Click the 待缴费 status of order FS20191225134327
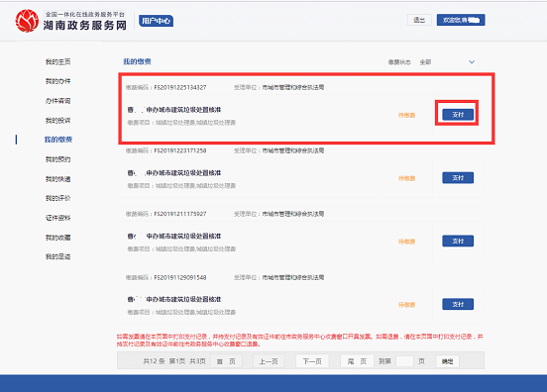The height and width of the screenshot is (392, 547). (x=406, y=116)
